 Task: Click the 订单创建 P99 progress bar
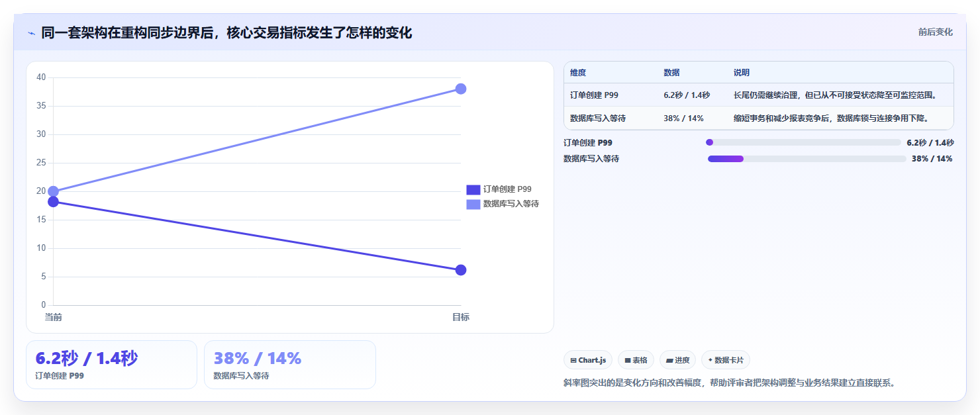(804, 142)
